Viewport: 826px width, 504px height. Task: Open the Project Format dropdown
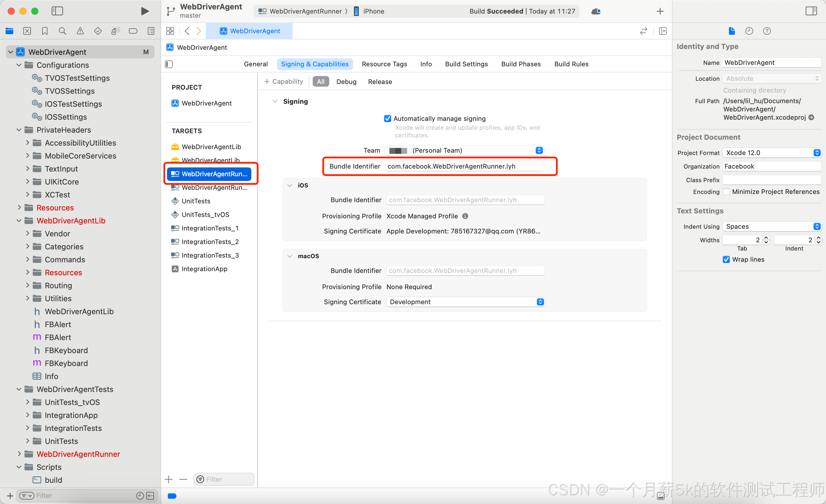pyautogui.click(x=772, y=153)
